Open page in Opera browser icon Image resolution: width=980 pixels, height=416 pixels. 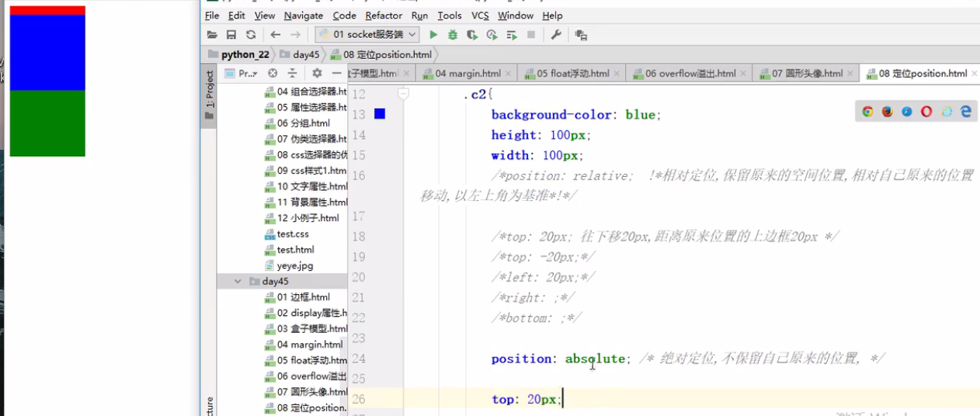(x=926, y=112)
